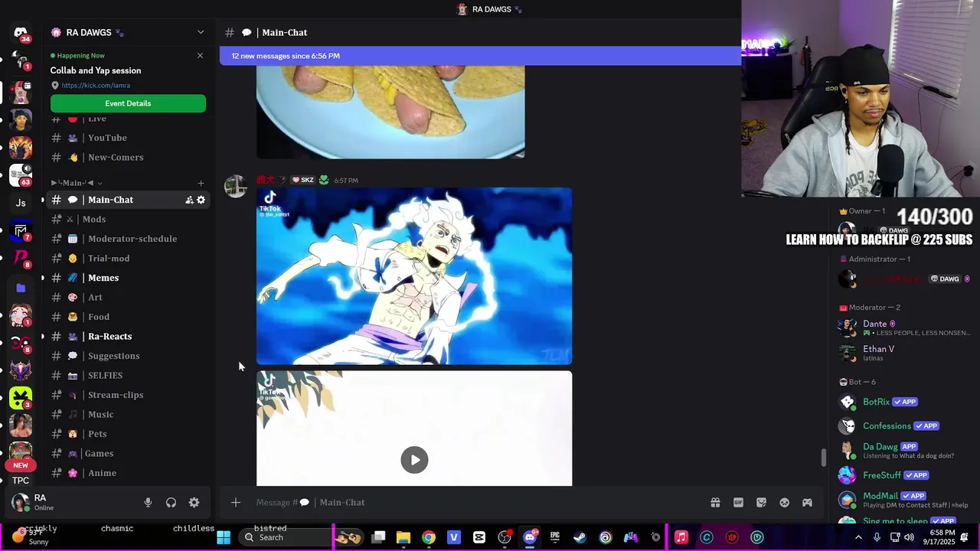Open the Anime channel
980x551 pixels.
tap(127, 473)
